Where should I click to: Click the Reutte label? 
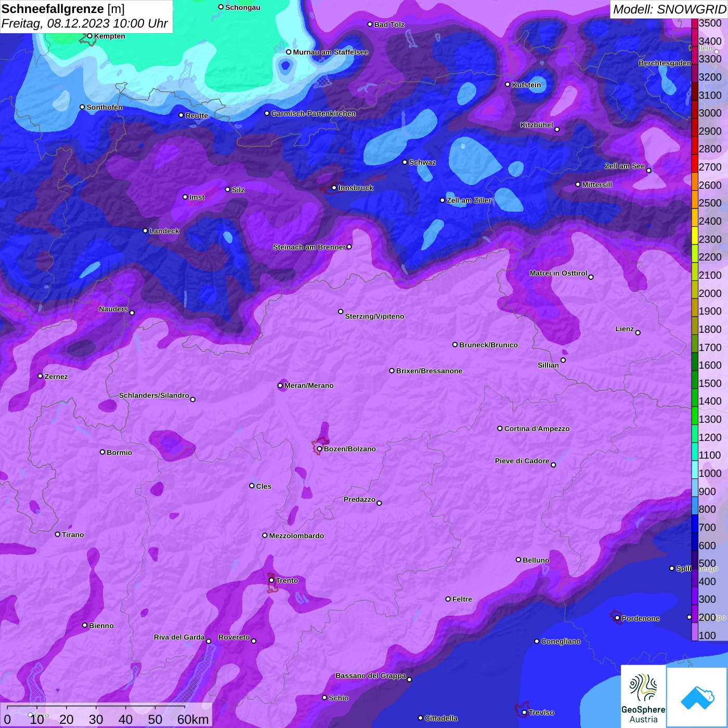(x=197, y=115)
